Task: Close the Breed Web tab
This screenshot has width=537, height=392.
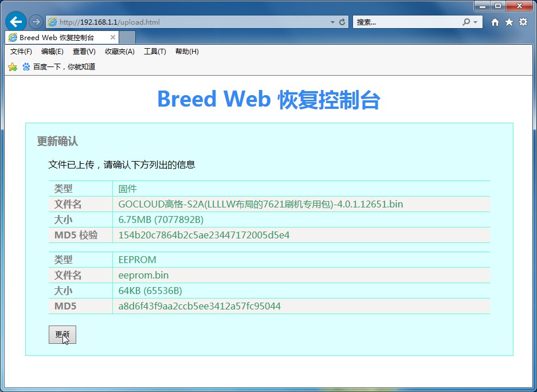Action: click(x=113, y=37)
